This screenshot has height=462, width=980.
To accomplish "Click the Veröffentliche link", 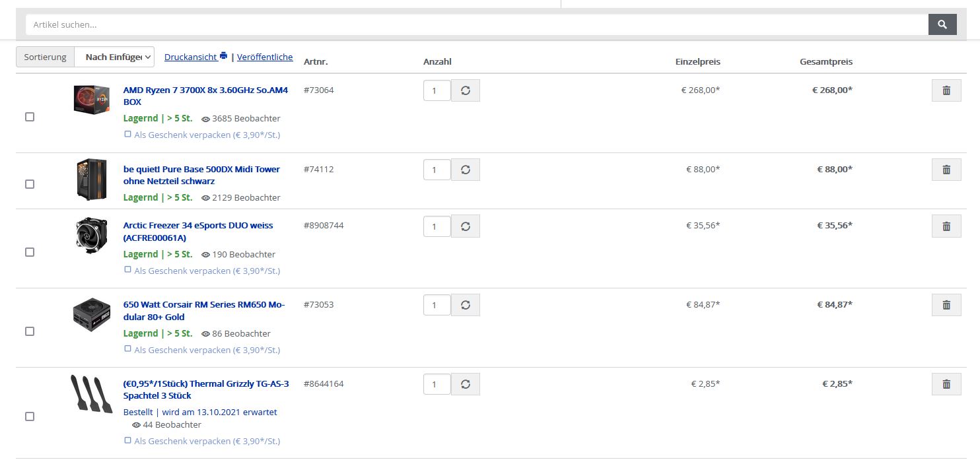I will (265, 57).
